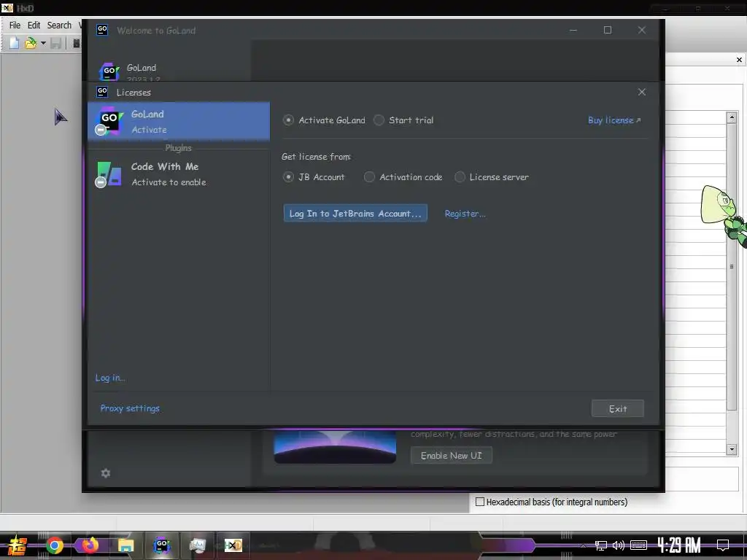This screenshot has height=560, width=747.
Task: Click the peridot desktop mascot character
Action: [x=723, y=215]
